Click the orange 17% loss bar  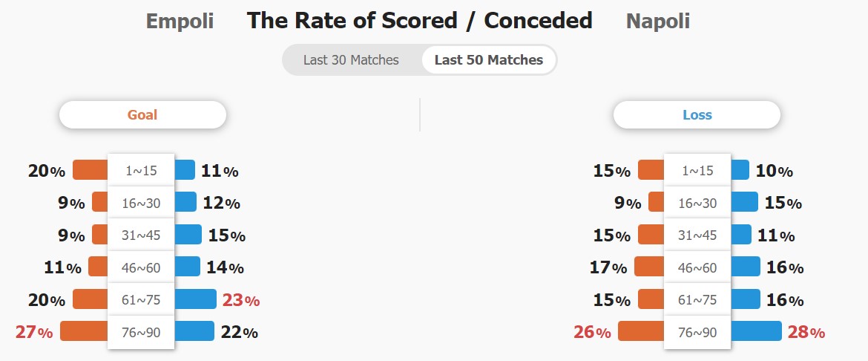tap(649, 267)
